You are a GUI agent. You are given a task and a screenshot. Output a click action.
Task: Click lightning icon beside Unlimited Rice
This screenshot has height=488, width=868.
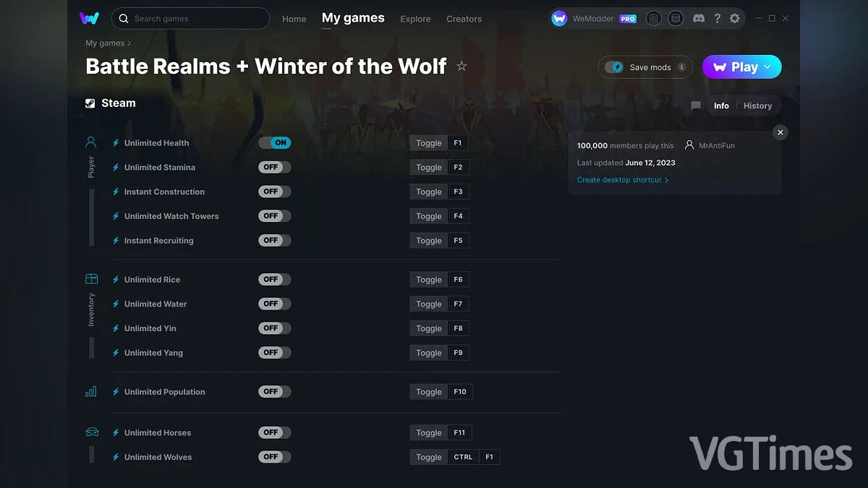point(116,280)
